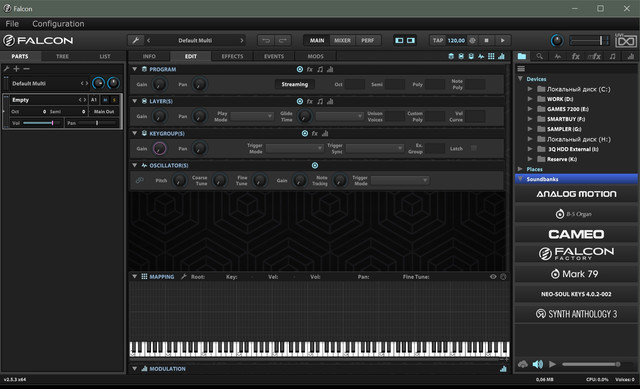The height and width of the screenshot is (389, 640).
Task: Collapse the MAPPING section
Action: pyautogui.click(x=134, y=276)
